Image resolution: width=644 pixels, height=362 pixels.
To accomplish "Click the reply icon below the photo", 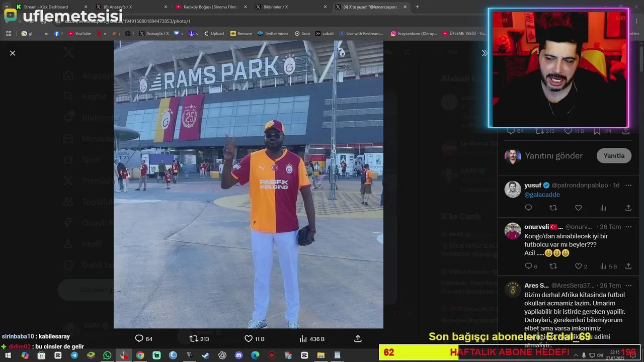I will click(x=139, y=339).
